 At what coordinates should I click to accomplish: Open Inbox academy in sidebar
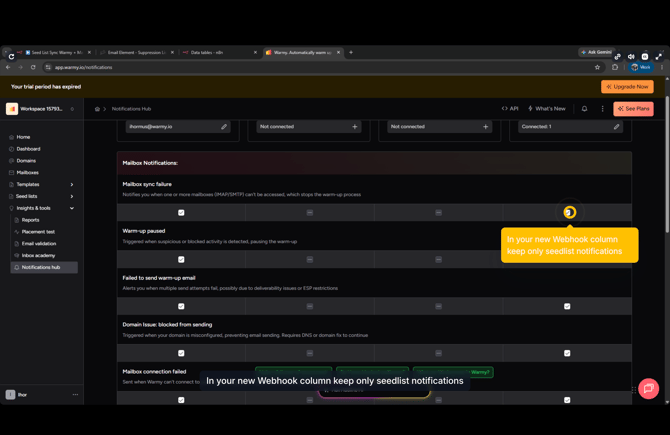tap(38, 256)
